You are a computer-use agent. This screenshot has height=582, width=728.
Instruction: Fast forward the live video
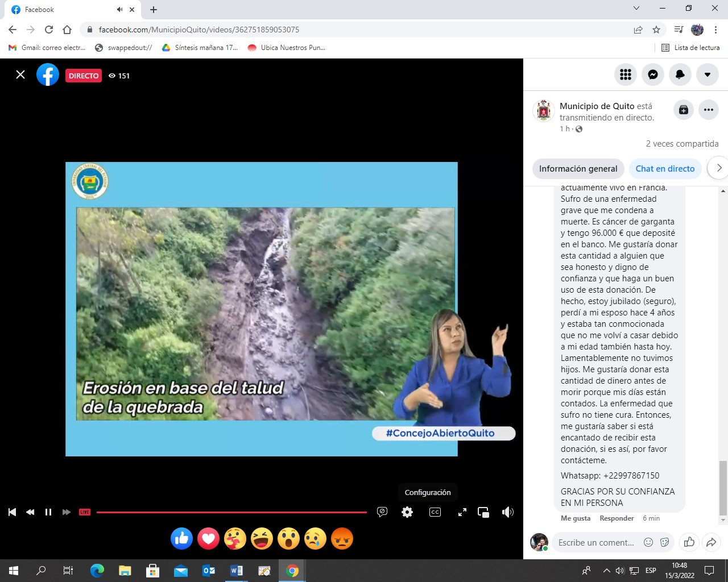coord(67,512)
